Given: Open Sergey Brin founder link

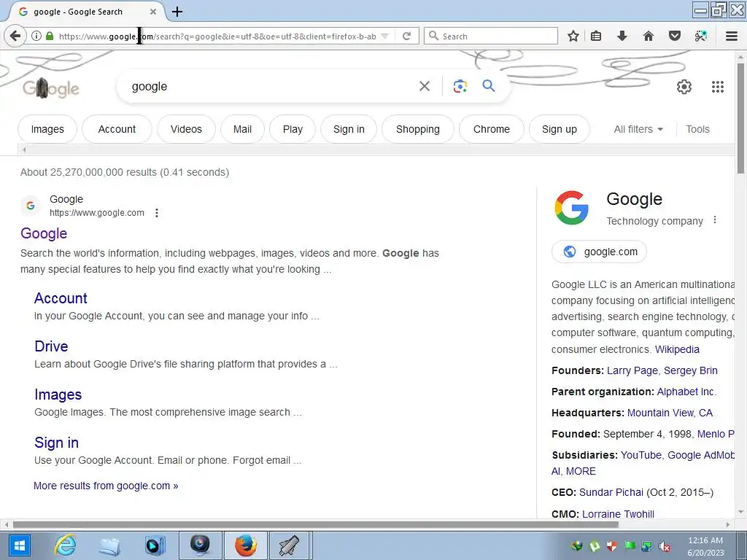Looking at the screenshot, I should click(690, 370).
